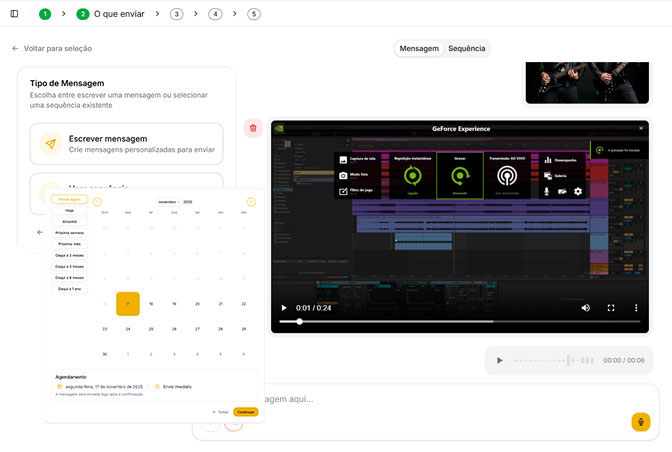Viewport: 672px width, 452px height.
Task: Open the 'novembro' month dropdown
Action: pos(168,202)
